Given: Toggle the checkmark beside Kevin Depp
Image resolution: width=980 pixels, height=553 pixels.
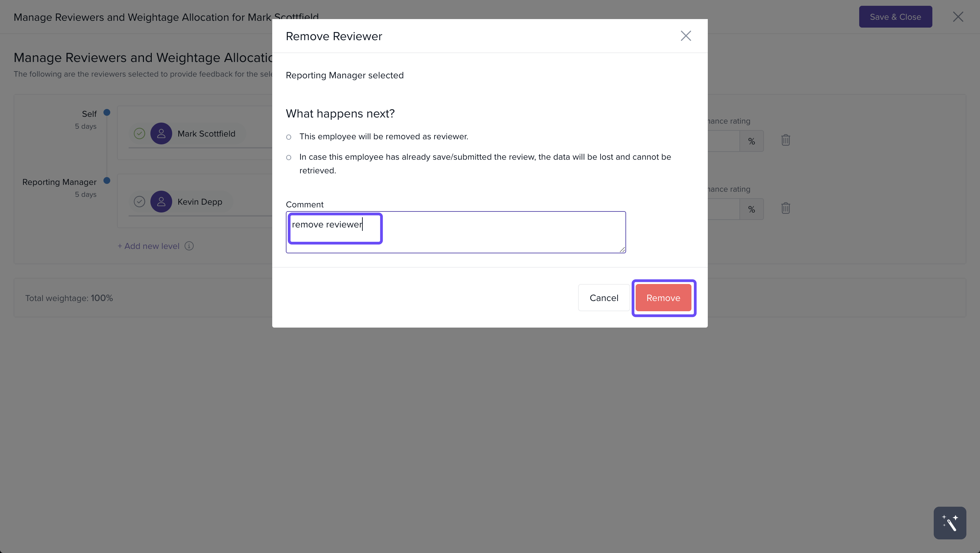Looking at the screenshot, I should [139, 202].
